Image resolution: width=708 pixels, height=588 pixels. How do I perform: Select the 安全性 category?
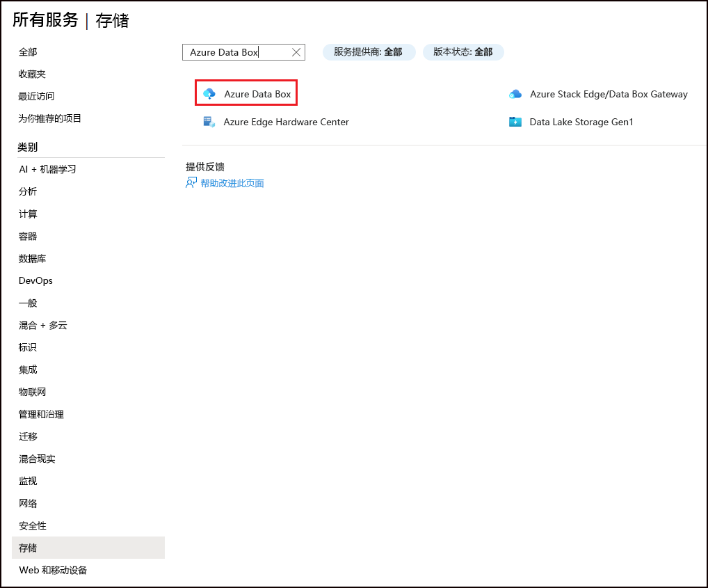tap(32, 525)
